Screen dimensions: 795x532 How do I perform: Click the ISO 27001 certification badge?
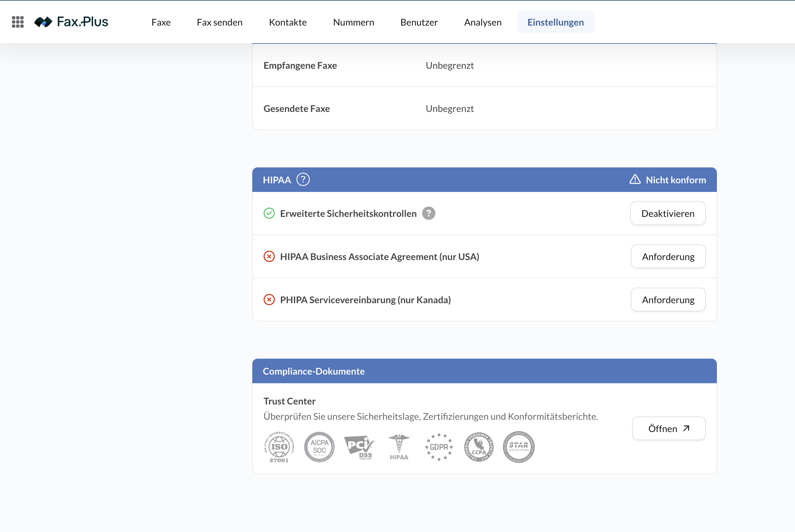click(279, 447)
